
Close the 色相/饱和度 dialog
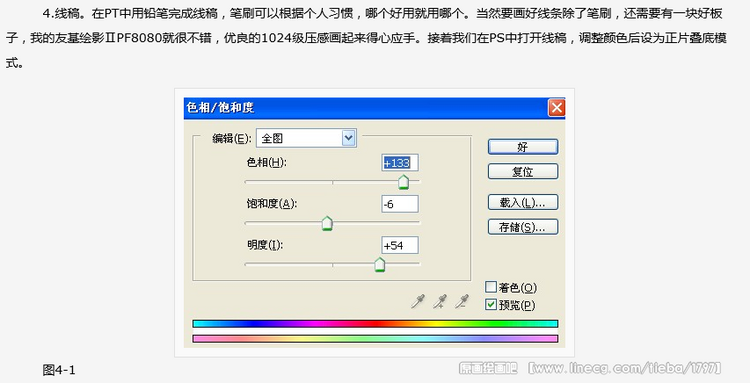tap(556, 108)
